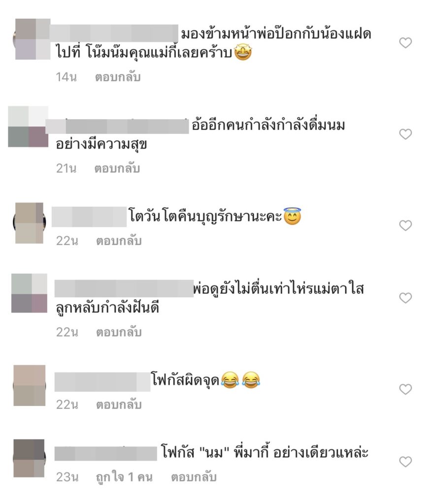Reply to โตวันโตคืนบุญรักษานะคะ comment
The height and width of the screenshot is (504, 435).
coord(119,241)
